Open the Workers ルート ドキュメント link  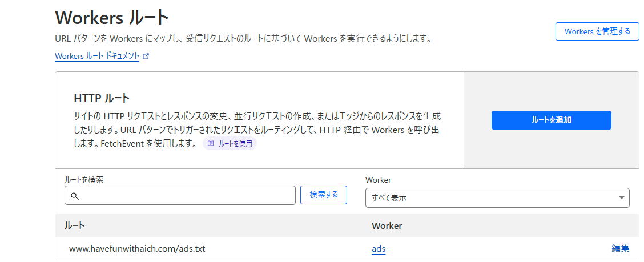[x=97, y=57]
